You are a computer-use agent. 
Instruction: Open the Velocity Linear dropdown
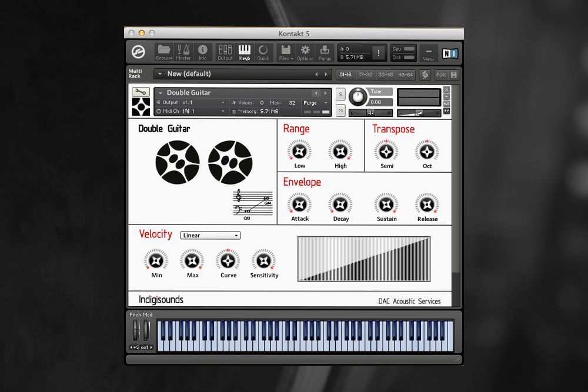coord(211,235)
